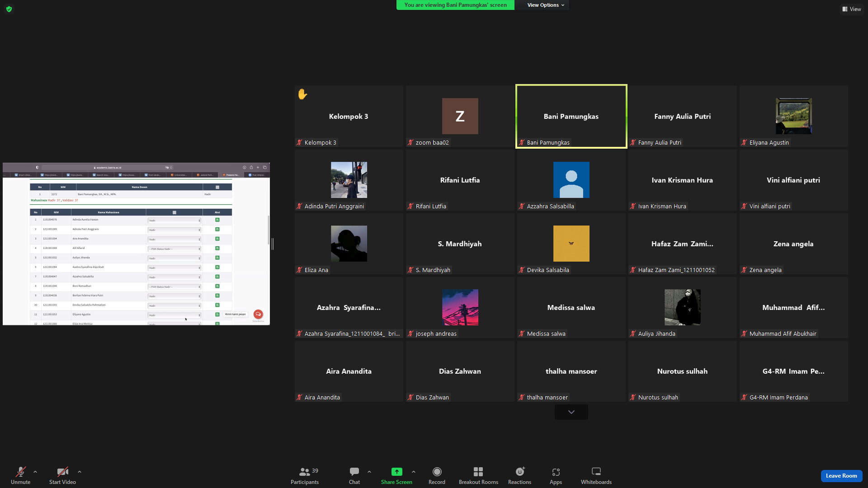
Task: Click the muted mic icon beside Fanny Aulia Putri
Action: (633, 142)
